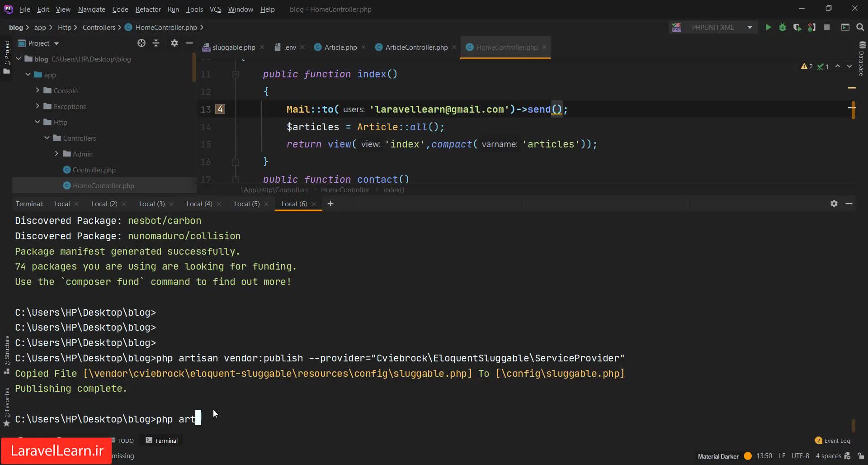868x465 pixels.
Task: Open the PHPUNIT.XML run configuration dropdown
Action: pos(713,28)
